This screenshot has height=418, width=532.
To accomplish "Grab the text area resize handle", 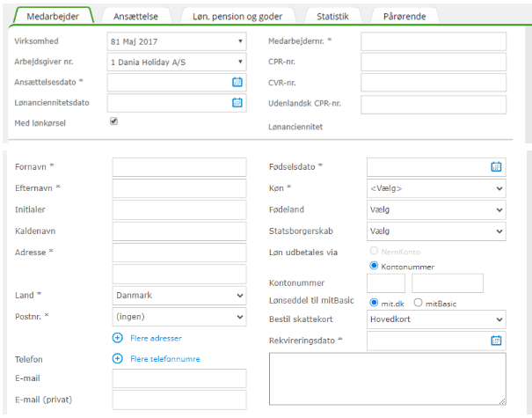I will (x=502, y=401).
